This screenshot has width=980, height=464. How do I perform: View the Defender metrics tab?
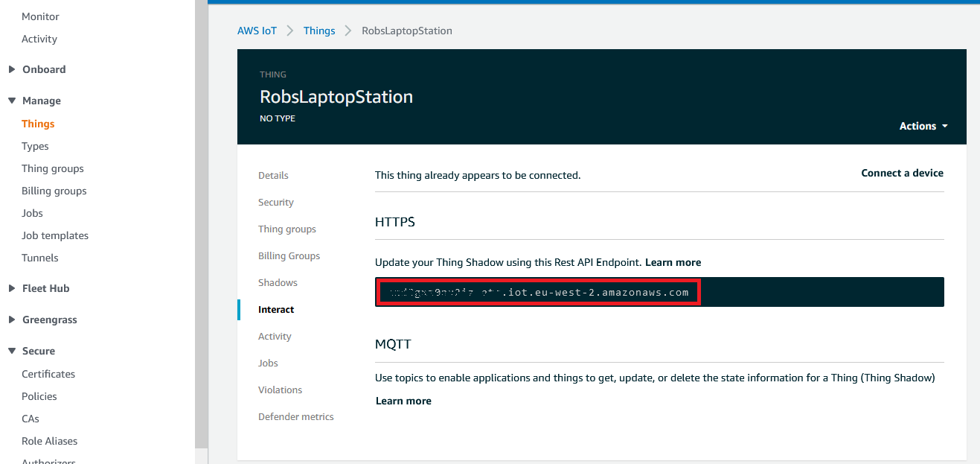pyautogui.click(x=296, y=416)
